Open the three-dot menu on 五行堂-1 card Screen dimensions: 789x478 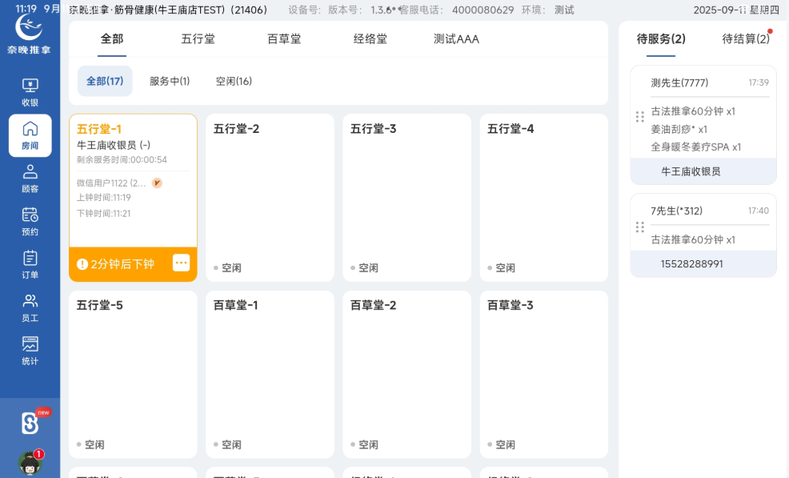coord(181,263)
